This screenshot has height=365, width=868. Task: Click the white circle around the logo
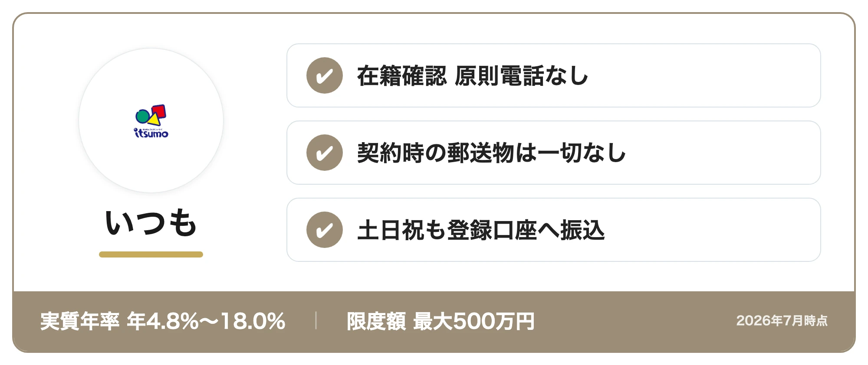click(151, 121)
